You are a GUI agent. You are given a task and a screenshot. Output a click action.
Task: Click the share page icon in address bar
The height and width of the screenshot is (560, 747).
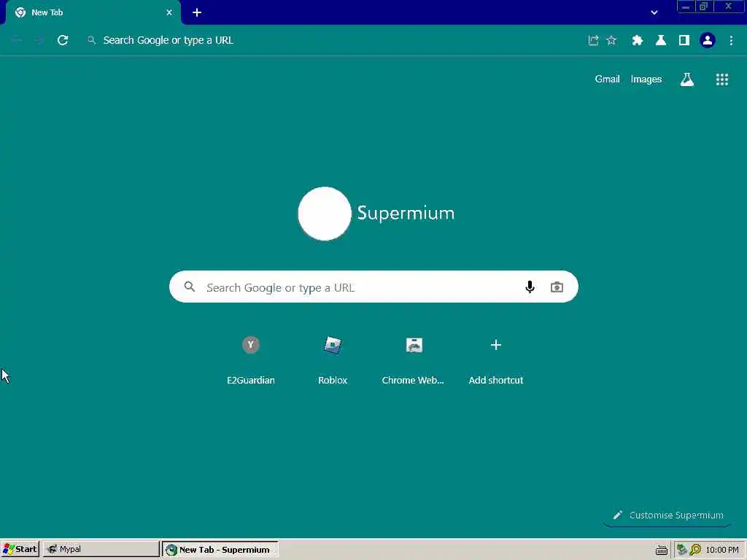coord(593,41)
